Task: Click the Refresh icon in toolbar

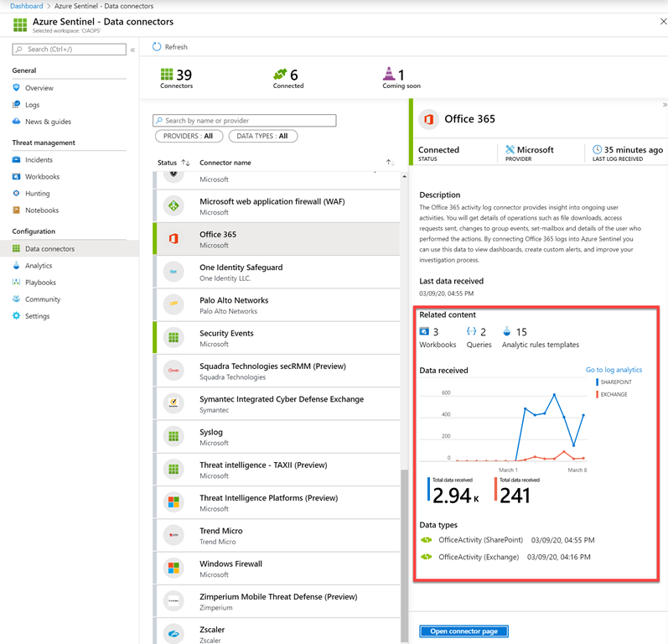Action: (x=157, y=47)
